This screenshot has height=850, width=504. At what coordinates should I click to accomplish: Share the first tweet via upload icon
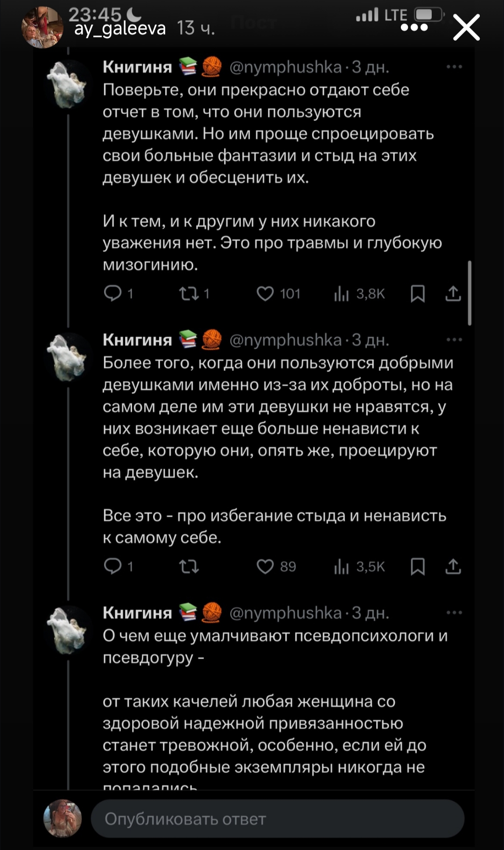coord(453,294)
